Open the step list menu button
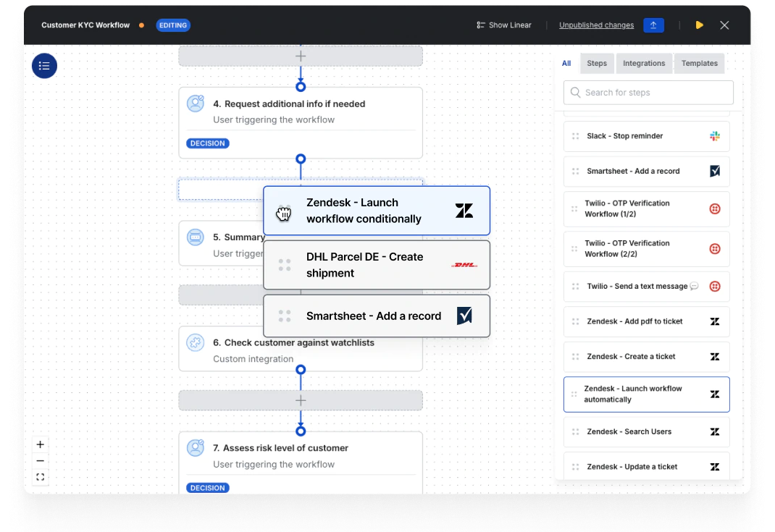This screenshot has height=532, width=775. coord(44,66)
